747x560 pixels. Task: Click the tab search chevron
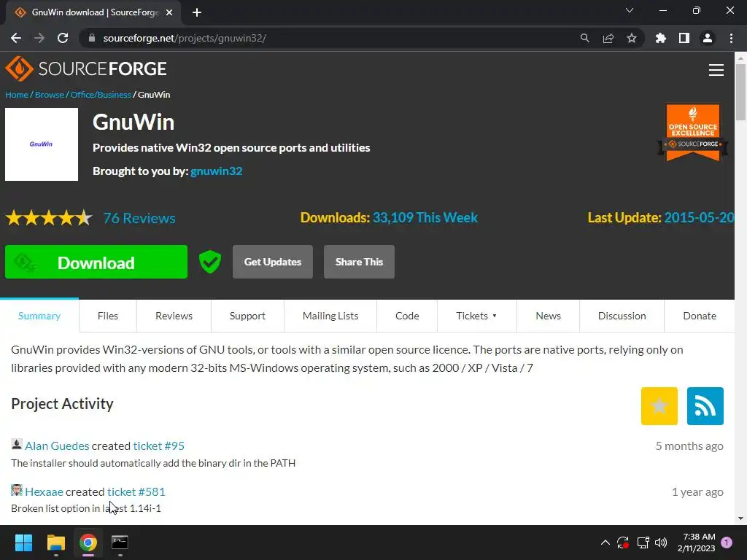(630, 10)
